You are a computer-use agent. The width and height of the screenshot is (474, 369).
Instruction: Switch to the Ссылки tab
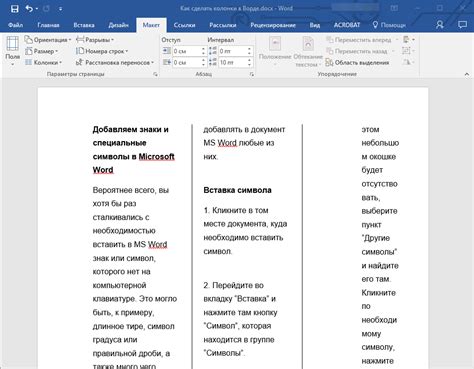pos(184,25)
